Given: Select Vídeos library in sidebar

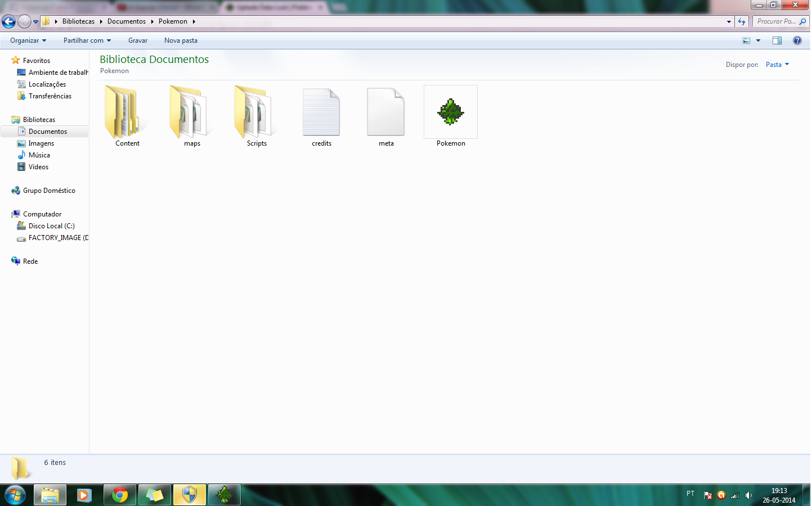Looking at the screenshot, I should pos(38,167).
